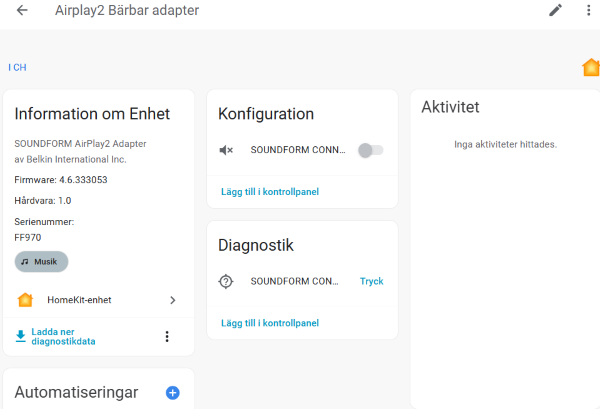This screenshot has width=600, height=409.
Task: Open options menu beside diagnostics download
Action: coord(167,337)
